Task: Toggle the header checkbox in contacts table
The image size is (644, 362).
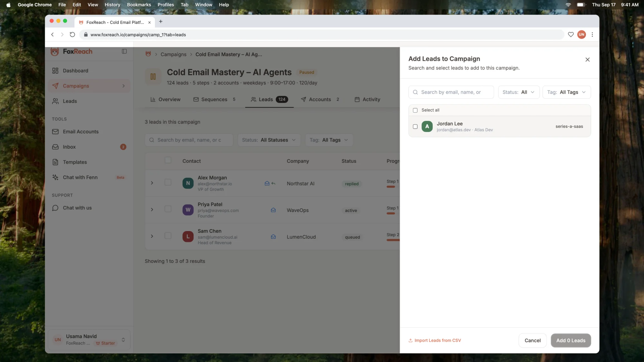Action: click(x=168, y=160)
